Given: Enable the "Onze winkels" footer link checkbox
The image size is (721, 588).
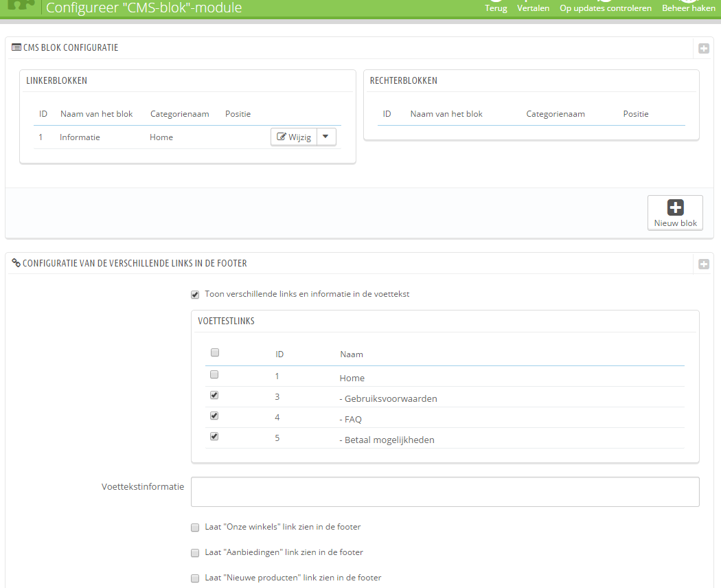Looking at the screenshot, I should 195,528.
